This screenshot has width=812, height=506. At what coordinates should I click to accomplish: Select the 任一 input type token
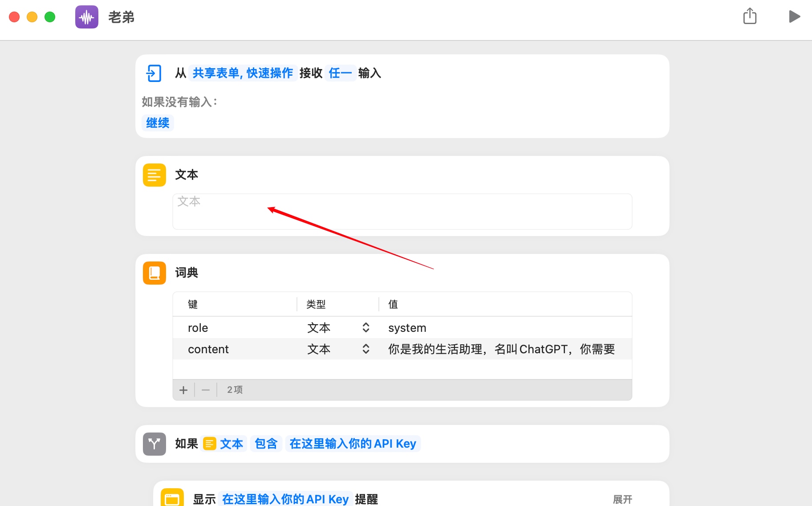[x=340, y=73]
